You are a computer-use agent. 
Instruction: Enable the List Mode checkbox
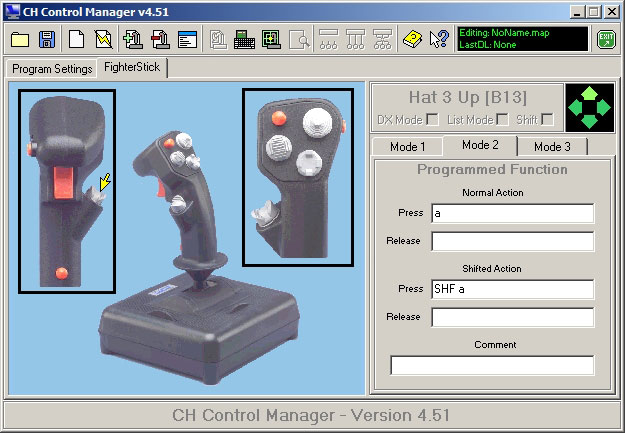coord(502,119)
